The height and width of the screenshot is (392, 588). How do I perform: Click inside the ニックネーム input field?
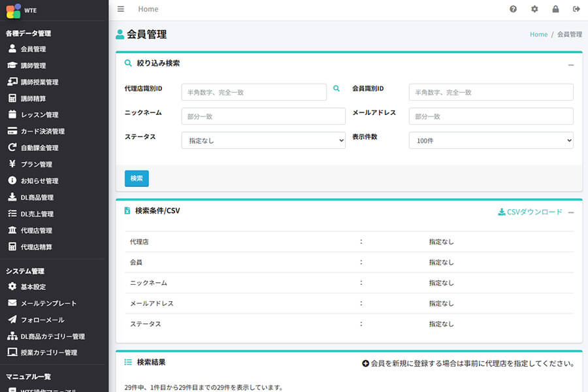pyautogui.click(x=263, y=116)
